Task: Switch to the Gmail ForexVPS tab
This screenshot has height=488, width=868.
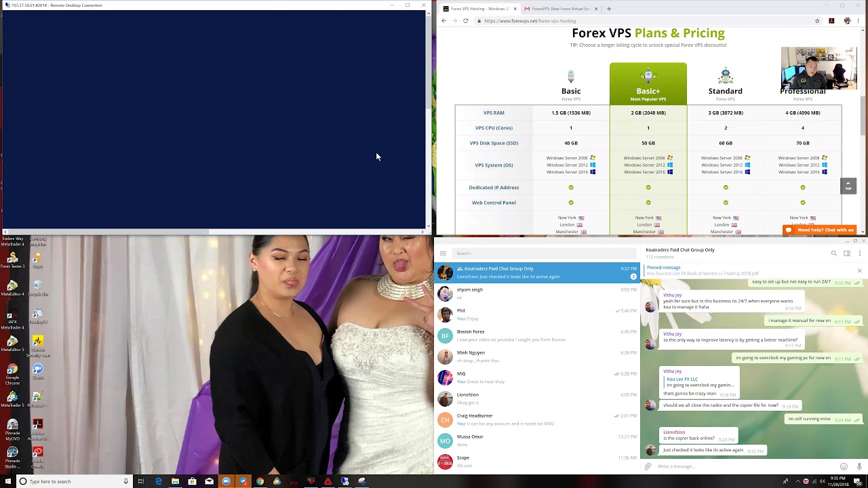Action: tap(560, 9)
